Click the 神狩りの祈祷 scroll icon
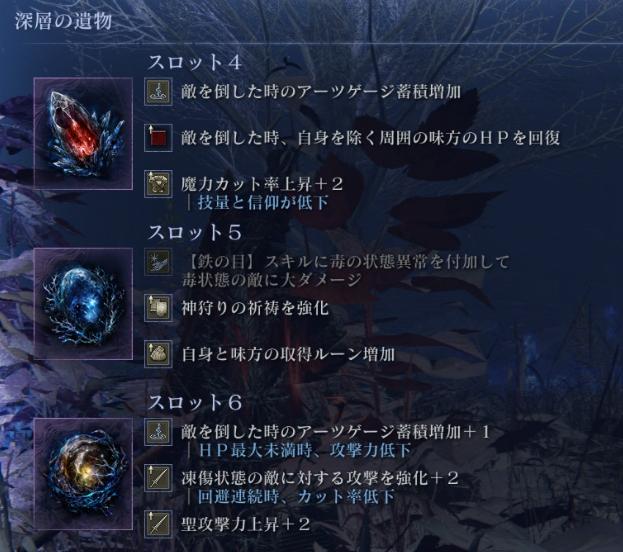The image size is (623, 552). click(158, 308)
